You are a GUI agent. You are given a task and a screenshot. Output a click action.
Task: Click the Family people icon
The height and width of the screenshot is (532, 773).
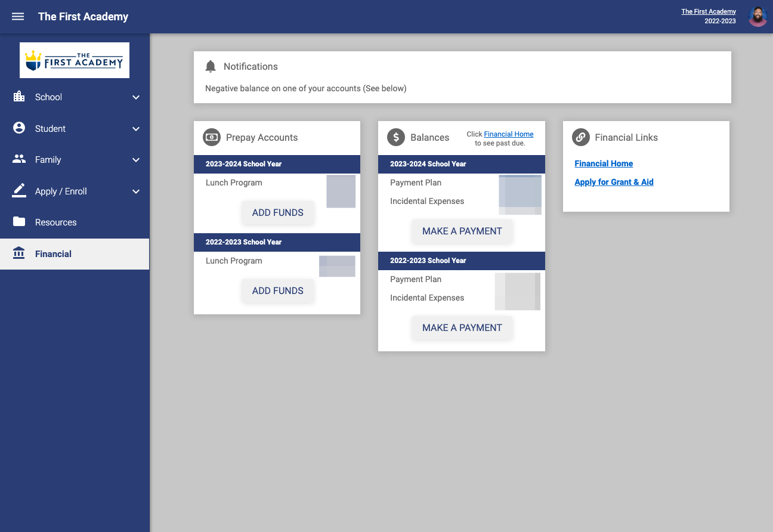[x=19, y=159]
